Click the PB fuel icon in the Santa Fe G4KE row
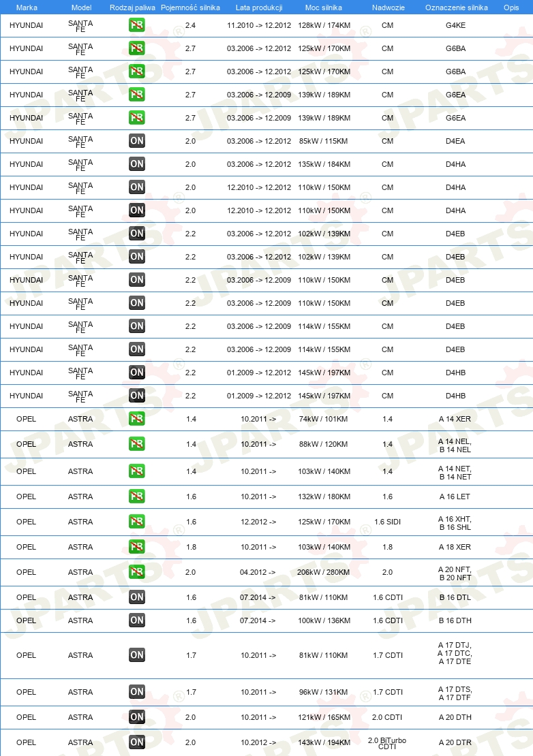This screenshot has height=756, width=533. point(137,25)
